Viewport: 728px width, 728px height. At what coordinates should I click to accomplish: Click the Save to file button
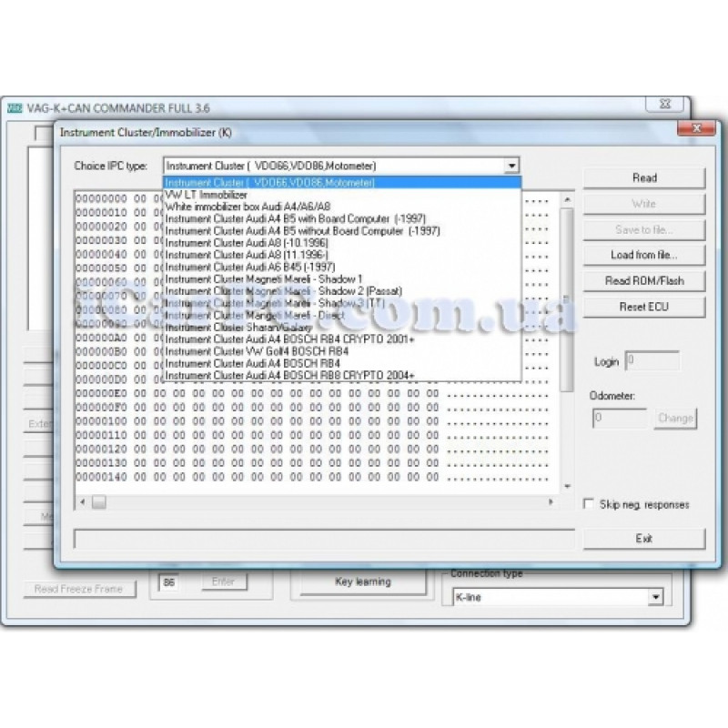click(642, 229)
